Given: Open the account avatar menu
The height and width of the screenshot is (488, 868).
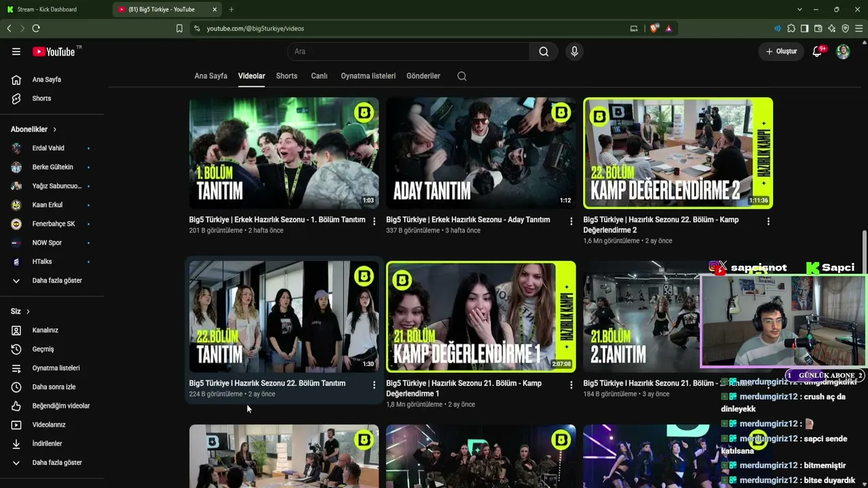Looking at the screenshot, I should click(843, 52).
